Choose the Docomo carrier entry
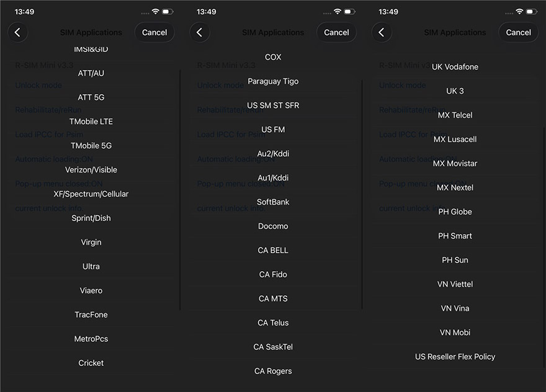This screenshot has height=392, width=546. tap(273, 226)
